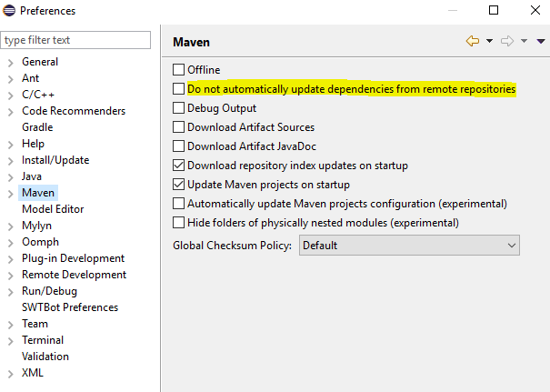
Task: Open the preferences page view menu triangle
Action: click(541, 42)
